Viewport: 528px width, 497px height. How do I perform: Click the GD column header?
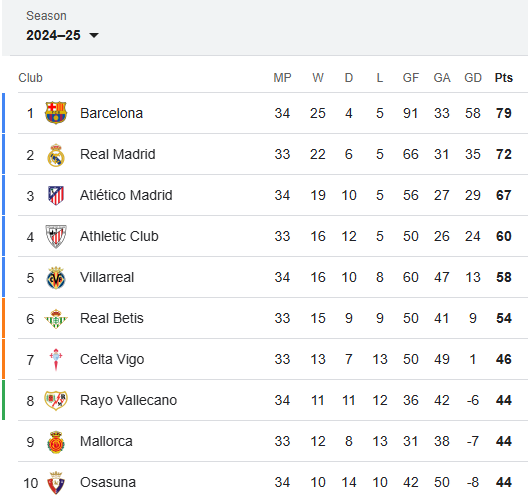tap(473, 78)
